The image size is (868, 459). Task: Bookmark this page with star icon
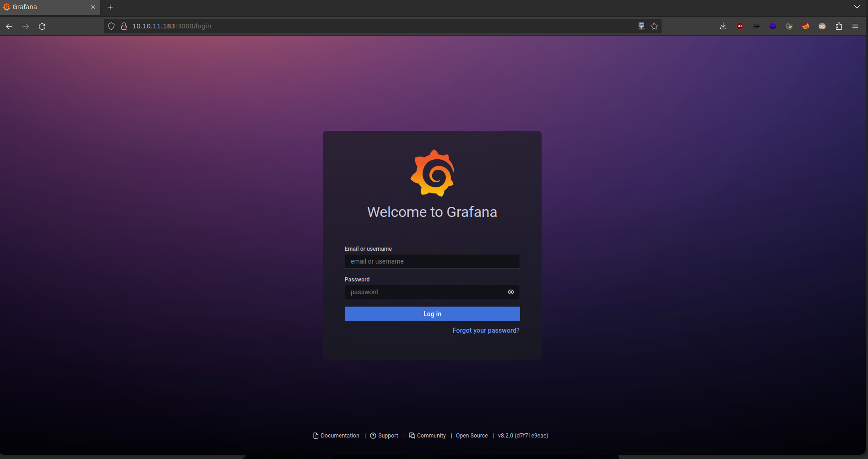654,26
